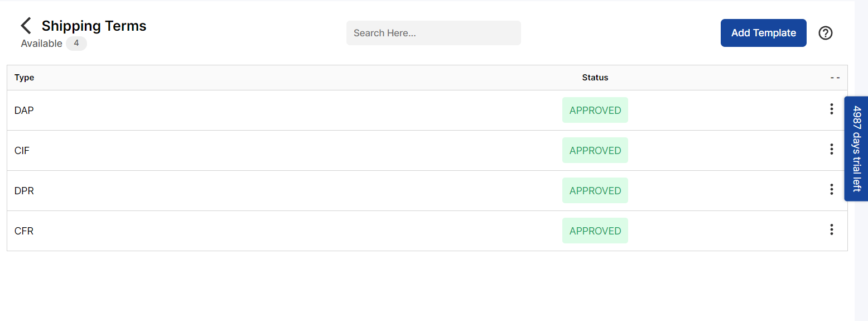The height and width of the screenshot is (321, 868).
Task: Sort by the Status column header
Action: (595, 78)
